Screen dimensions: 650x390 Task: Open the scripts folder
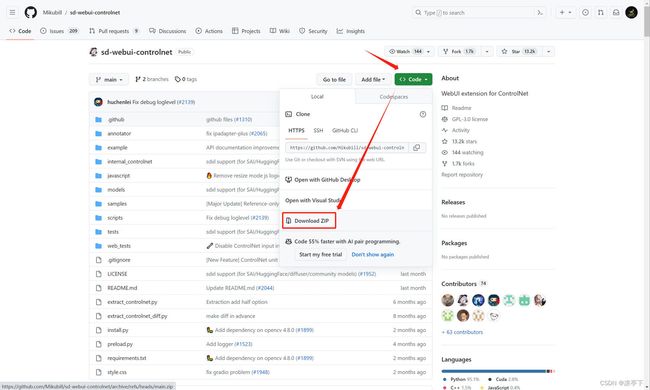(x=115, y=218)
